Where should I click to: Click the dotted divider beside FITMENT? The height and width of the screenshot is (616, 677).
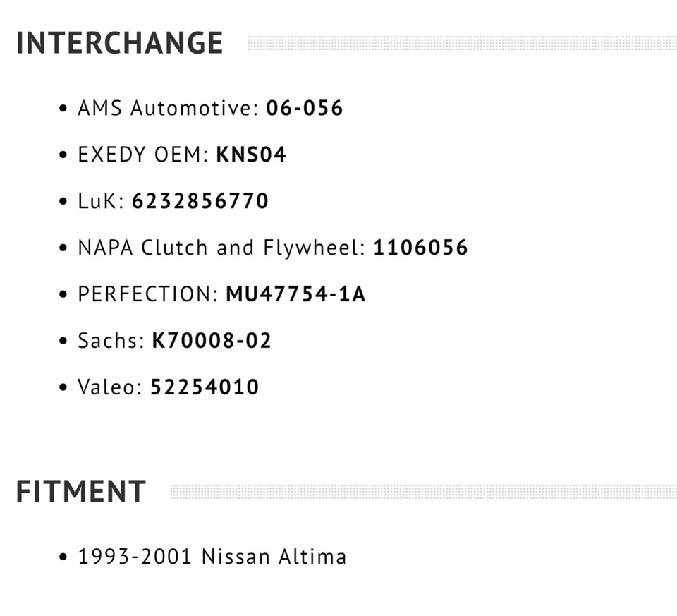422,492
